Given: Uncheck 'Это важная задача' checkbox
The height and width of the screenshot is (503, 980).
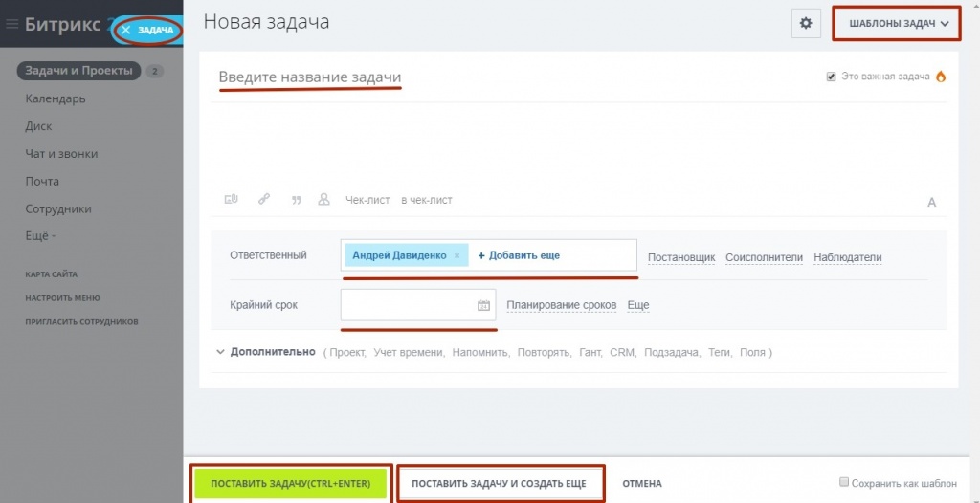Looking at the screenshot, I should [x=831, y=77].
